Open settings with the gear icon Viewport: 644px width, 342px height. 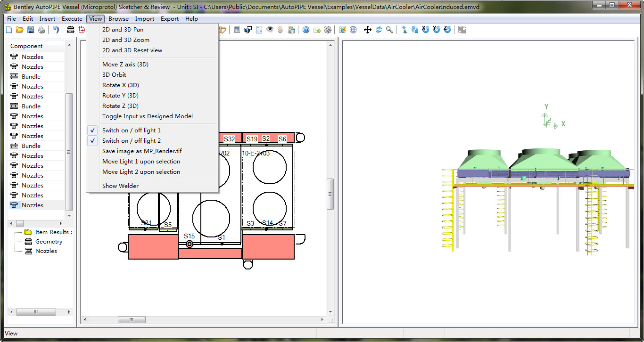point(328,30)
